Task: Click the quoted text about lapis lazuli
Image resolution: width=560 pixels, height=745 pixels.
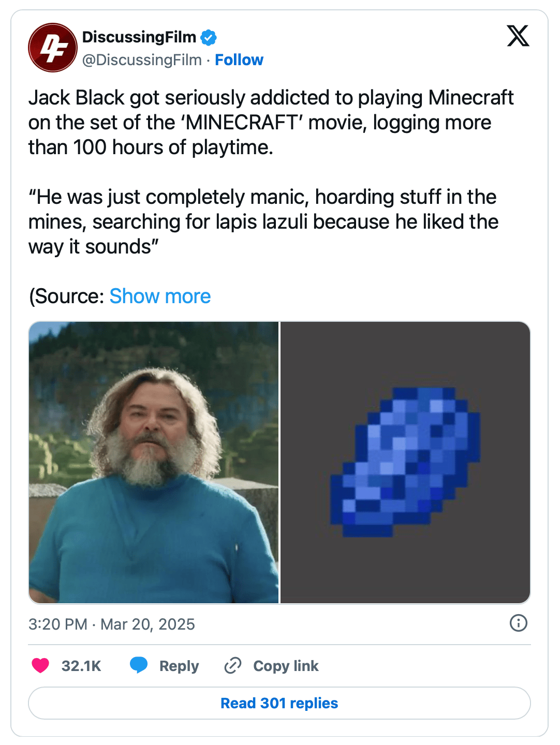Action: [x=263, y=222]
